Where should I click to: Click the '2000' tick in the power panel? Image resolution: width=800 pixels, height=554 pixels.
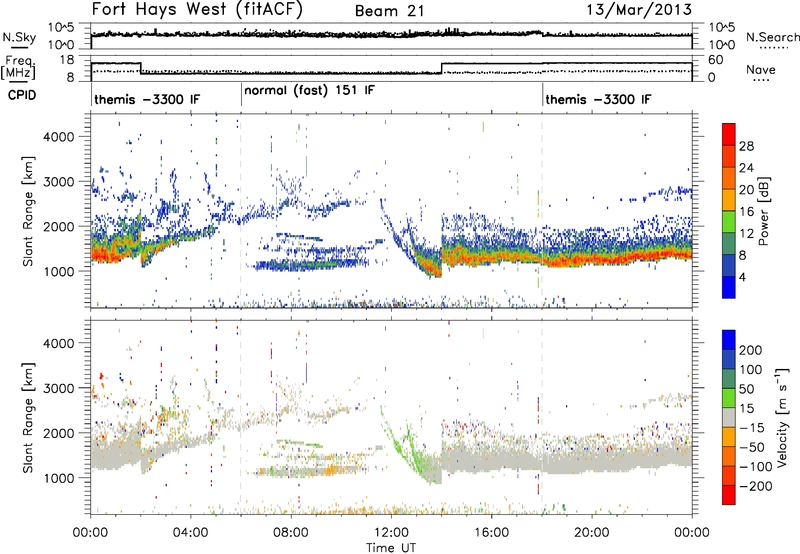tap(58, 226)
